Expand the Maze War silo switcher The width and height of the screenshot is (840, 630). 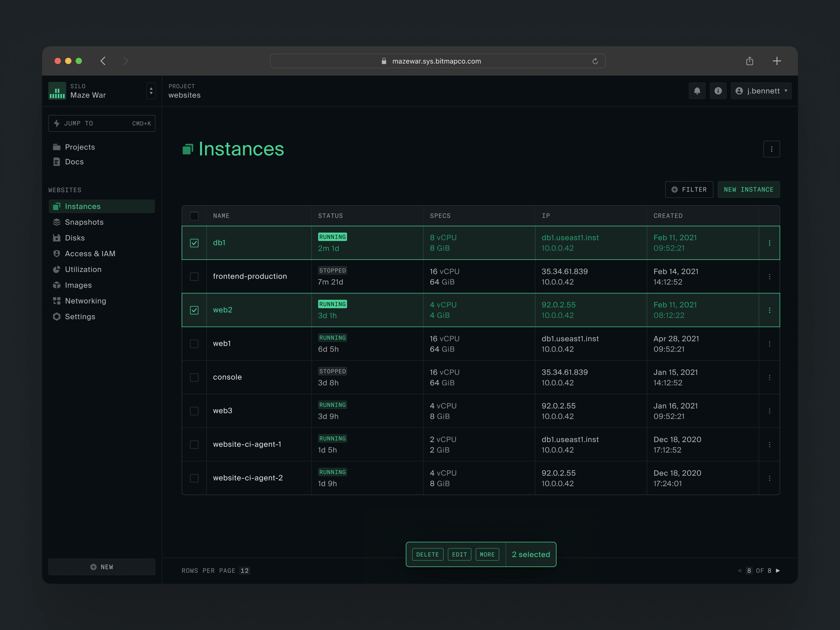(x=151, y=91)
